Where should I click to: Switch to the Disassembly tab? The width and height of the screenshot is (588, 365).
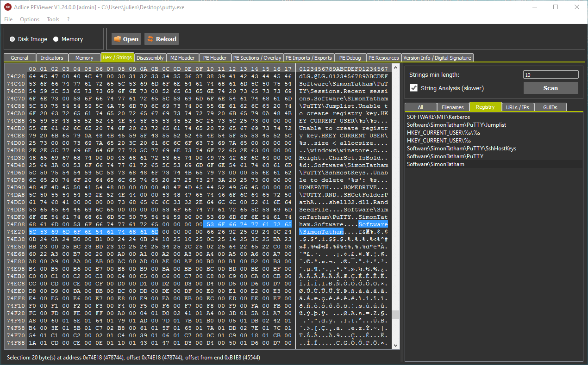(x=150, y=58)
